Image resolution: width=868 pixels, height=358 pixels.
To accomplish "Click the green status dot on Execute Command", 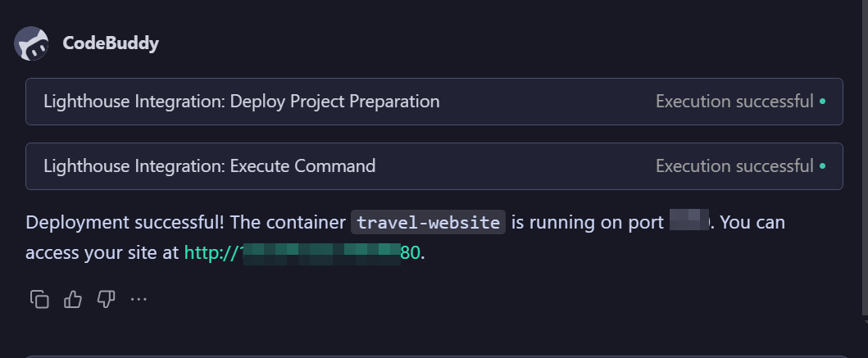I will click(822, 166).
